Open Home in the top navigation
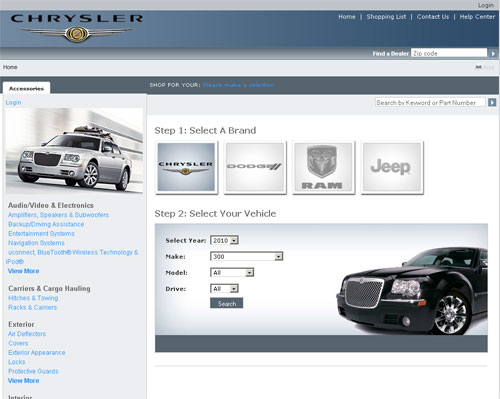 pyautogui.click(x=347, y=17)
